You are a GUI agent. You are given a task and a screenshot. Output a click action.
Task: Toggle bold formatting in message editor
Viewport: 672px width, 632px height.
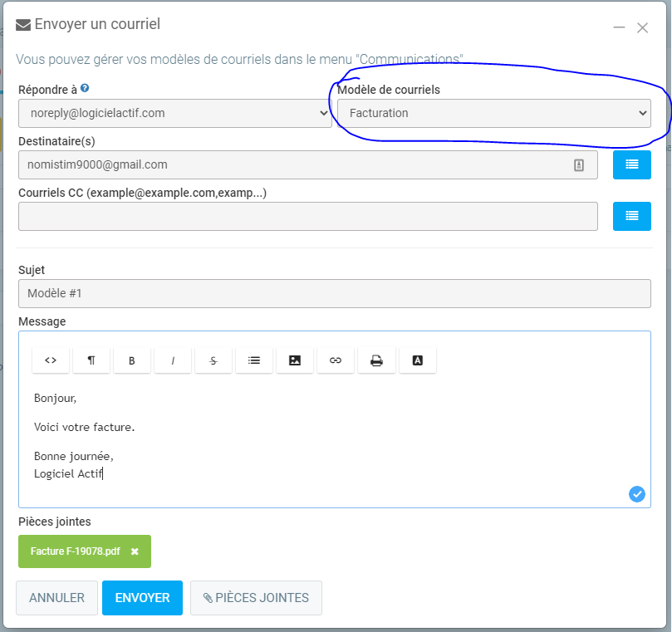pyautogui.click(x=132, y=360)
